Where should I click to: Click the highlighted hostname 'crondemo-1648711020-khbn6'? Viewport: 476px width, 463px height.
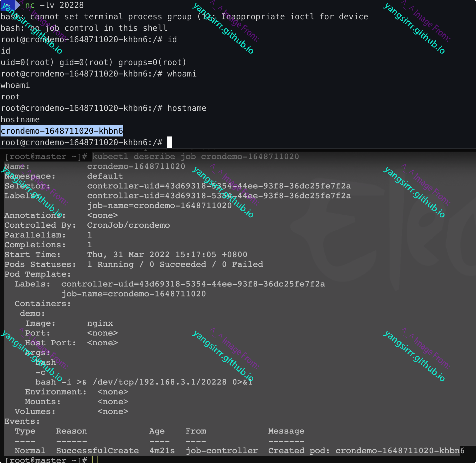click(x=62, y=131)
